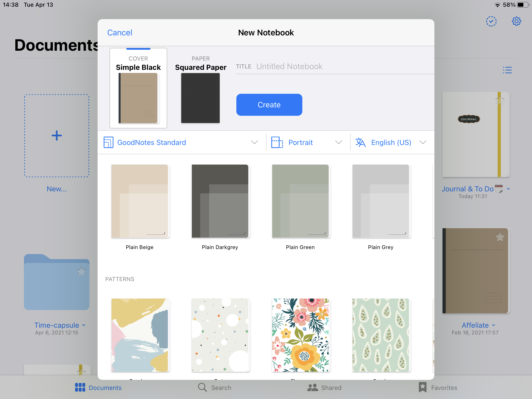Choose the Plain Green cover swatch
This screenshot has width=532, height=399.
(300, 201)
